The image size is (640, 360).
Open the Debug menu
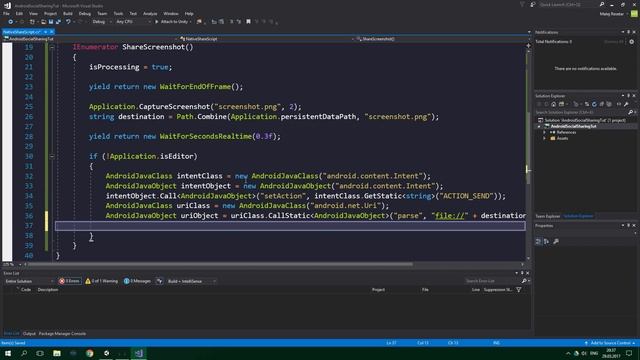[84, 13]
